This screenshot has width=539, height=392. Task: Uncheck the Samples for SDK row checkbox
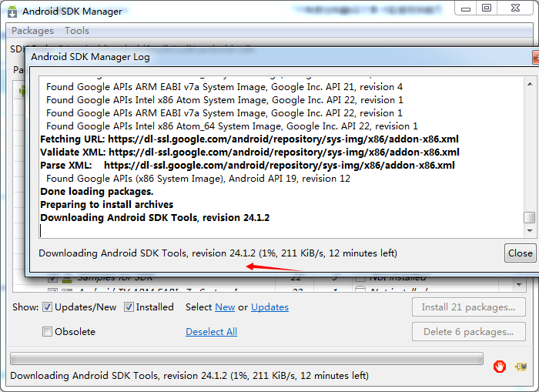[52, 278]
